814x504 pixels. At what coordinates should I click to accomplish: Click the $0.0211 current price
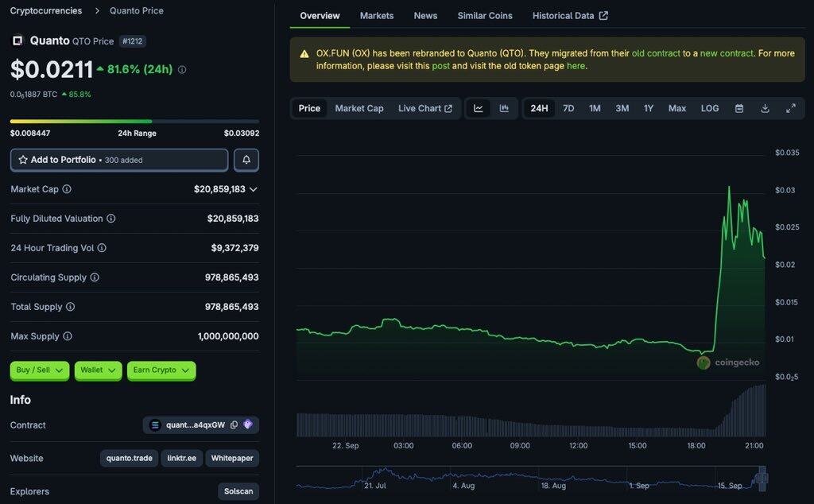[52, 69]
